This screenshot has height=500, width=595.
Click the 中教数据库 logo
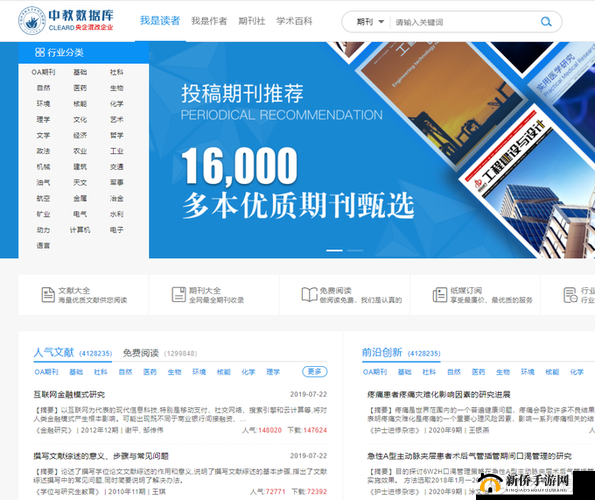click(x=66, y=20)
